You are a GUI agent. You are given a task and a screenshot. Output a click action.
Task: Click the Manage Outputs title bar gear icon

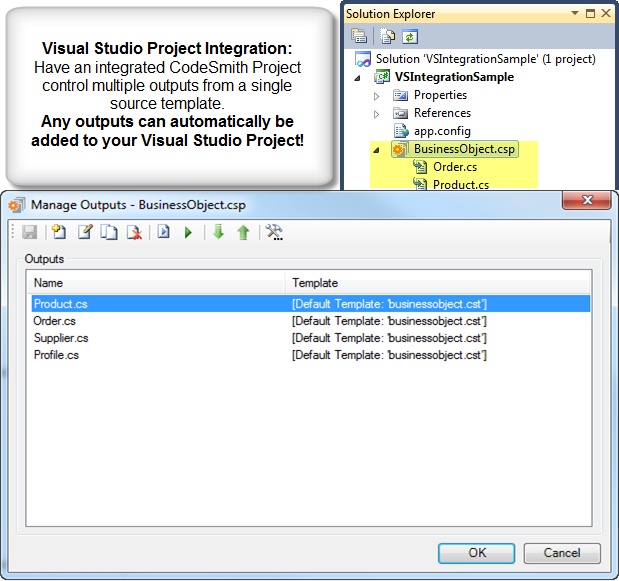coord(17,205)
